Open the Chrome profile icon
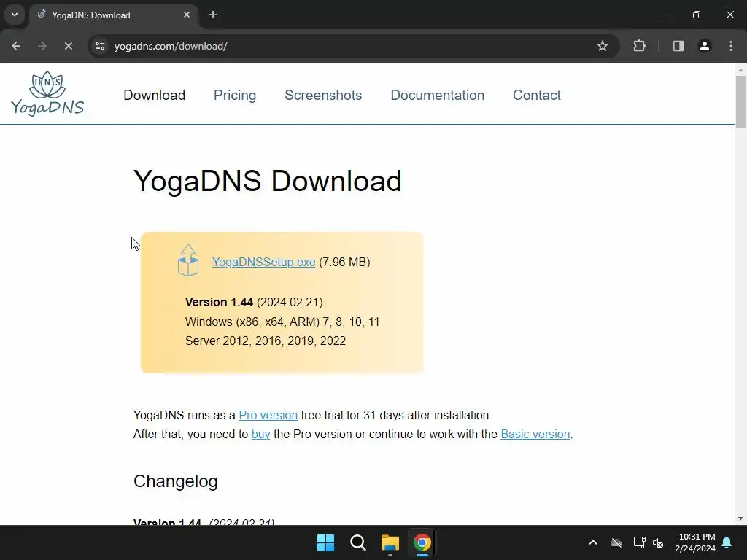 pos(704,46)
